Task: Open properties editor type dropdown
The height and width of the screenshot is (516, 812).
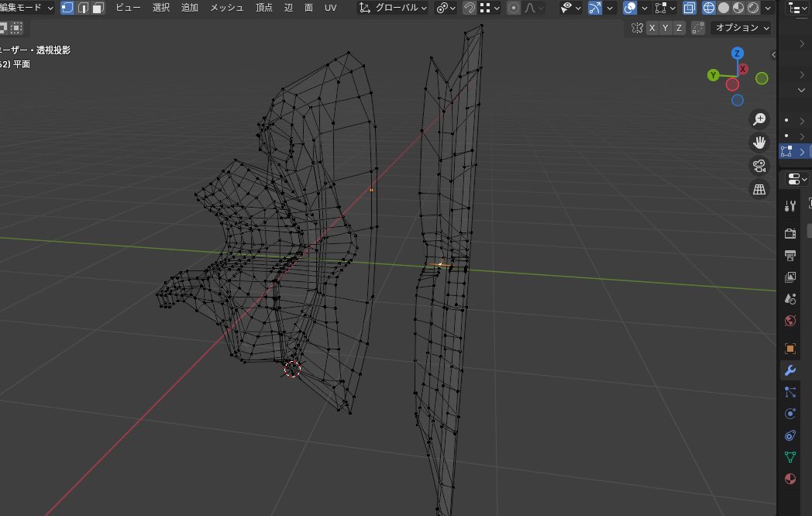Action: click(x=797, y=179)
